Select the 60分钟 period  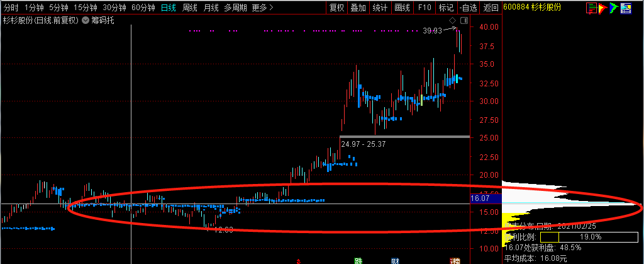coord(143,8)
